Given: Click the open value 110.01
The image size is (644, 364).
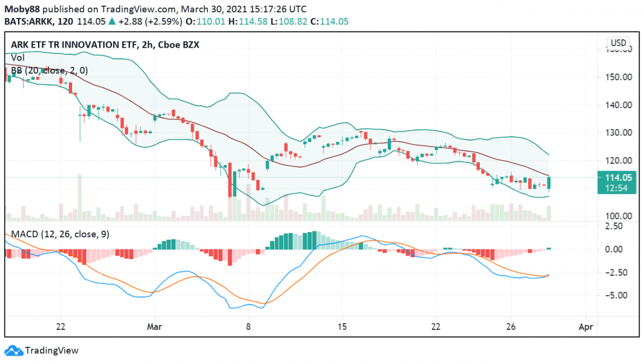Looking at the screenshot, I should [211, 21].
